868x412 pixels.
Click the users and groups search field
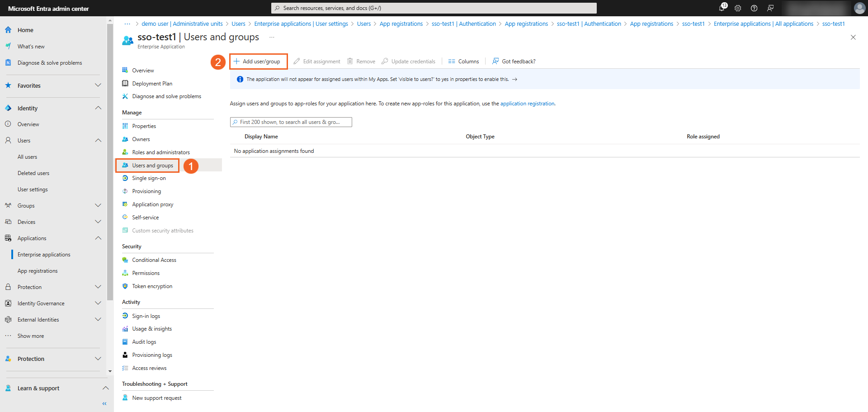point(291,122)
